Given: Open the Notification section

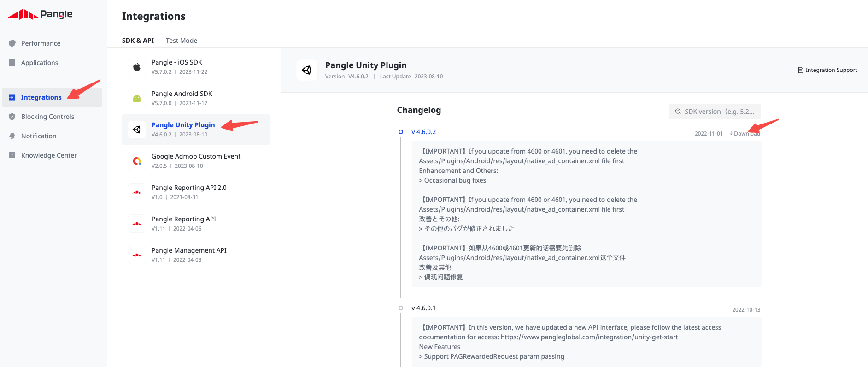Looking at the screenshot, I should click(52, 136).
